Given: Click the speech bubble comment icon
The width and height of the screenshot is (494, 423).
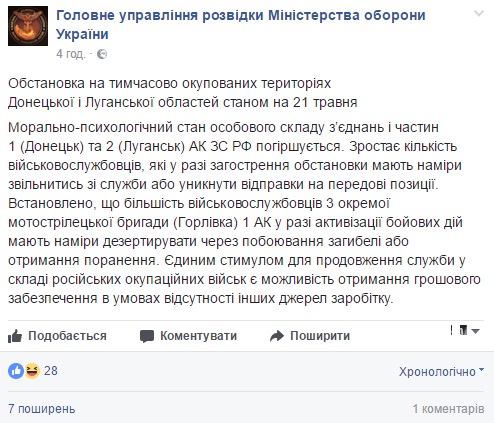Looking at the screenshot, I should (147, 336).
